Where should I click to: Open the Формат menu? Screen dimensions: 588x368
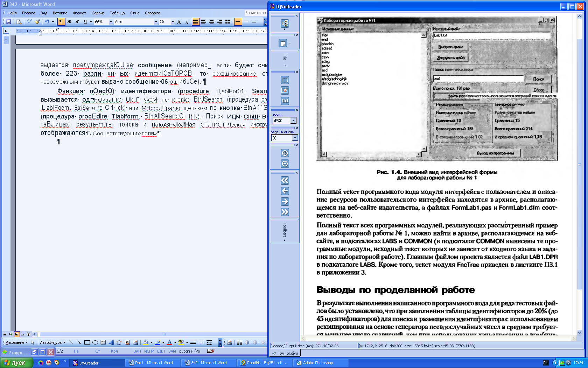point(79,13)
